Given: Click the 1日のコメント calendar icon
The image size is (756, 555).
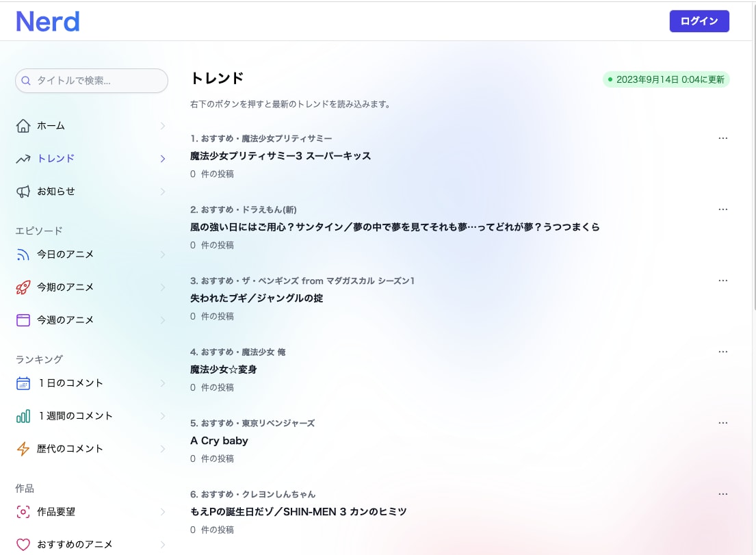Looking at the screenshot, I should click(23, 383).
